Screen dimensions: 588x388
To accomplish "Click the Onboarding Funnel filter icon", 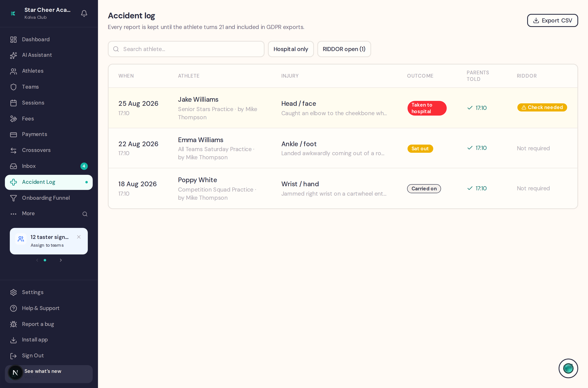I will (x=13, y=198).
